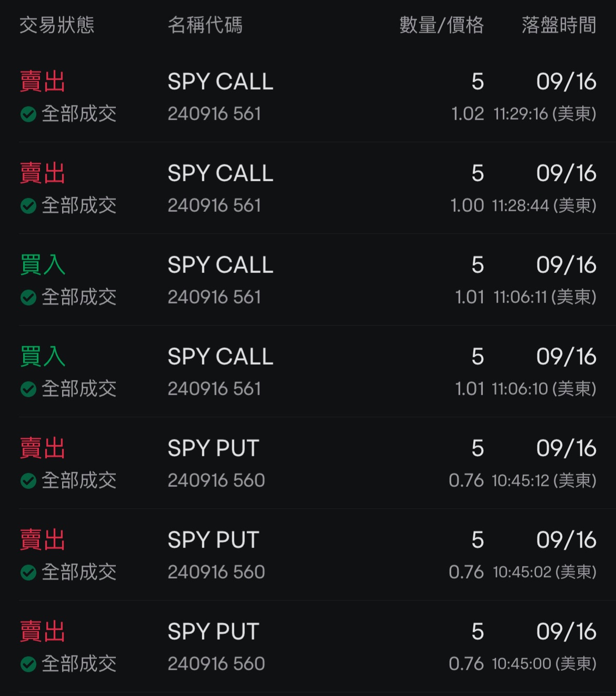Screen dimensions: 616x696
Task: Click the 落盤時間 column header
Action: pyautogui.click(x=559, y=25)
